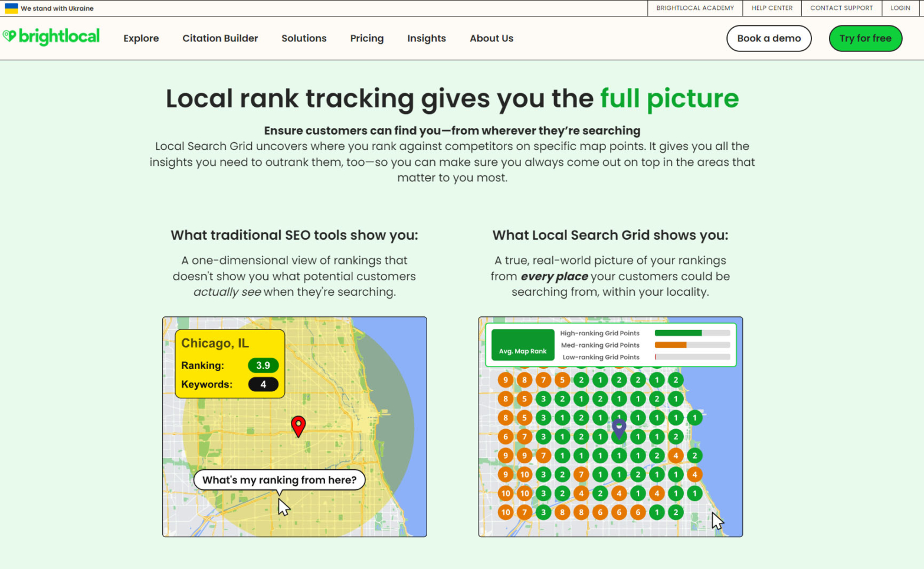The image size is (924, 569).
Task: Click the orange 7 grid point
Action: click(543, 380)
